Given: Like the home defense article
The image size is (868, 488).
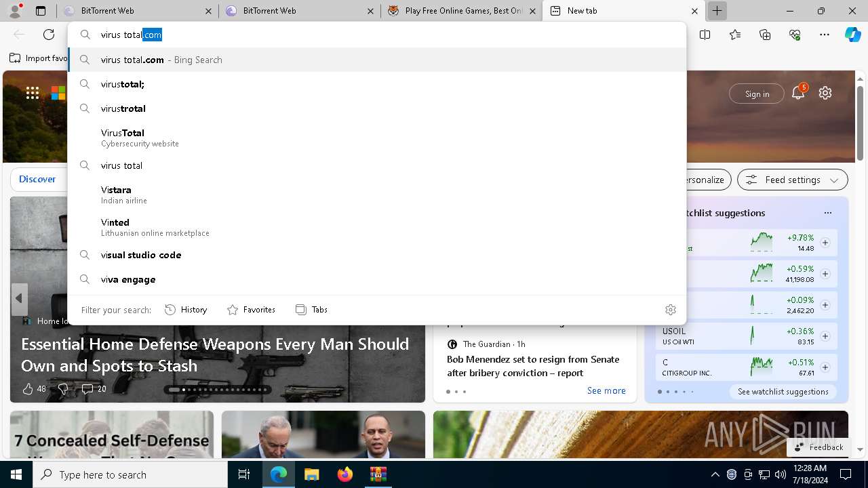Looking at the screenshot, I should [x=33, y=389].
